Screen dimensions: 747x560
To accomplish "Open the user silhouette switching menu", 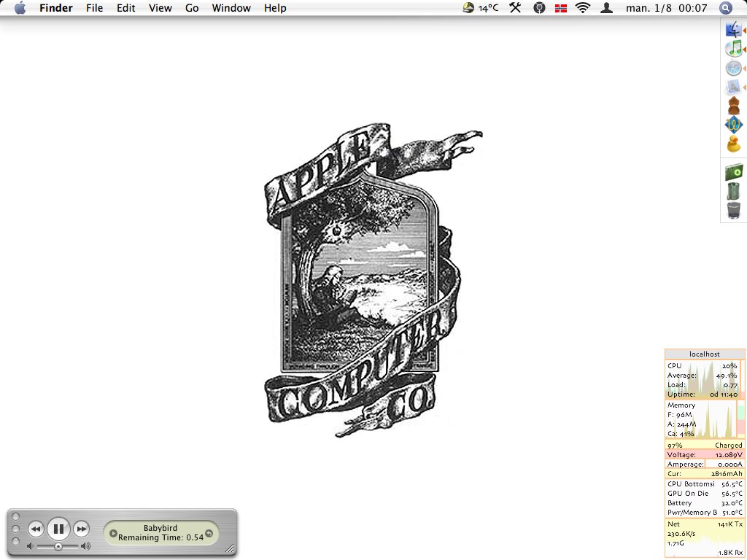I will pos(606,7).
